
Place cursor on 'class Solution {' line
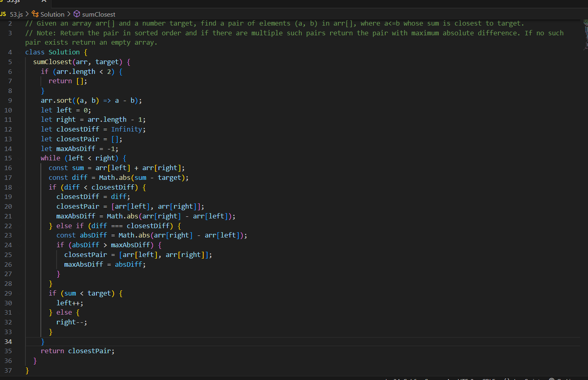pos(56,52)
